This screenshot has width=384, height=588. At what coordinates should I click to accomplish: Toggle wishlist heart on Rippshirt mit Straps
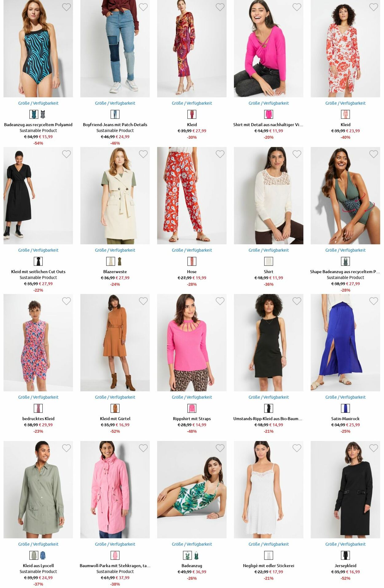click(220, 301)
